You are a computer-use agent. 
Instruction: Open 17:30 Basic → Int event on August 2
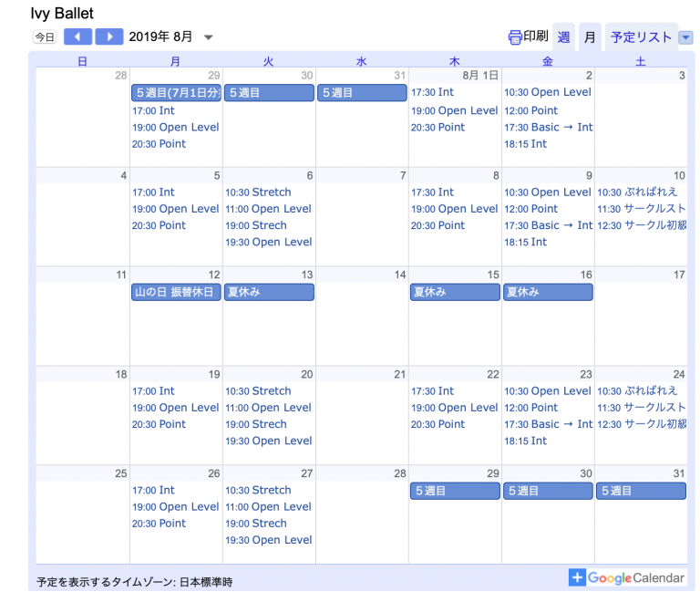click(548, 128)
